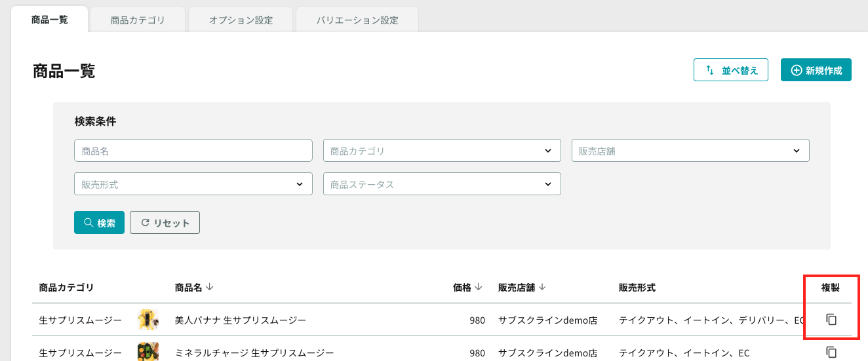The height and width of the screenshot is (361, 868).
Task: Switch to the 商品カテゴリ tab
Action: [x=138, y=20]
